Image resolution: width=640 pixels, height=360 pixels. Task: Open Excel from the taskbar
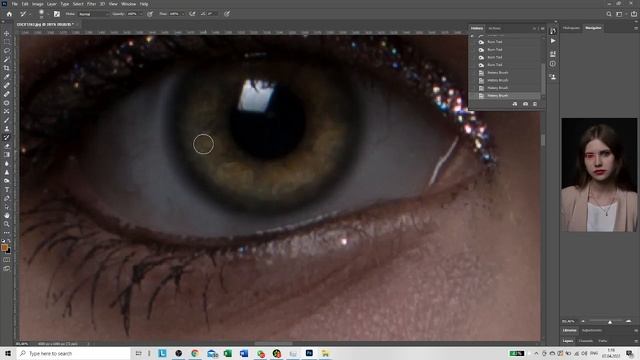227,353
